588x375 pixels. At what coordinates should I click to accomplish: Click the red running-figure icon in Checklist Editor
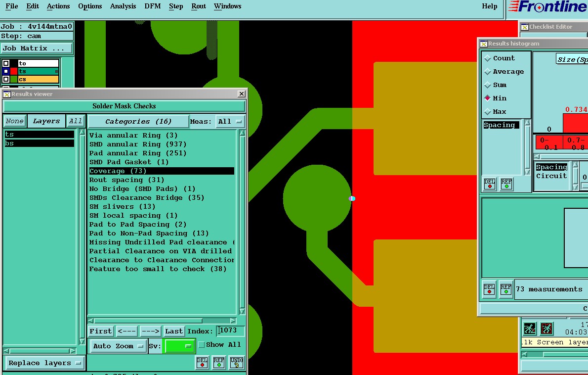pyautogui.click(x=547, y=328)
